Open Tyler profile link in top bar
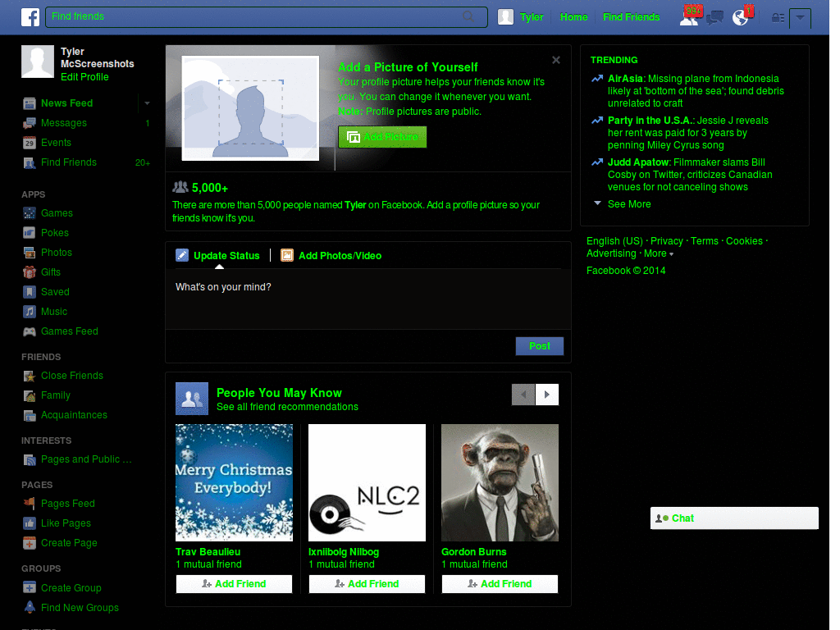Viewport: 840px width, 630px height. (532, 17)
